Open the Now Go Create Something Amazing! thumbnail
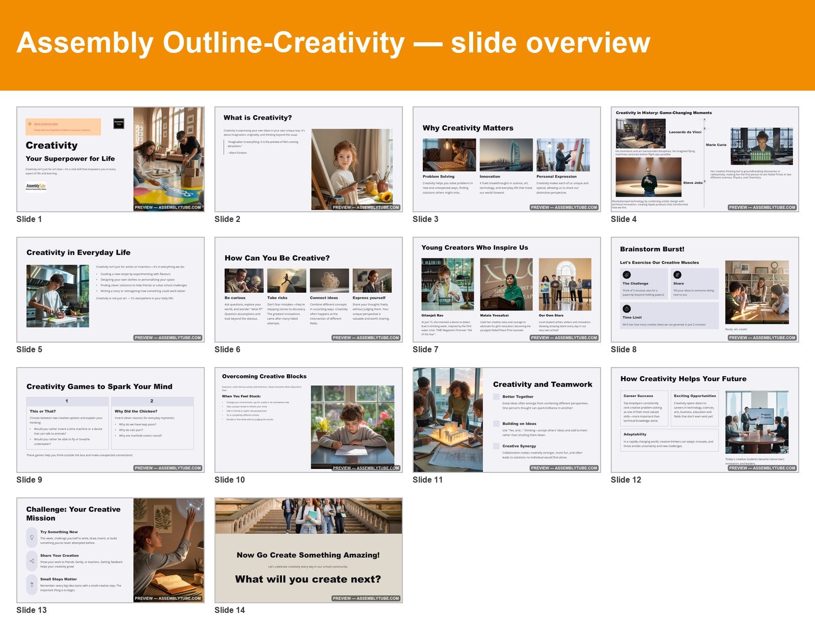 [x=309, y=550]
